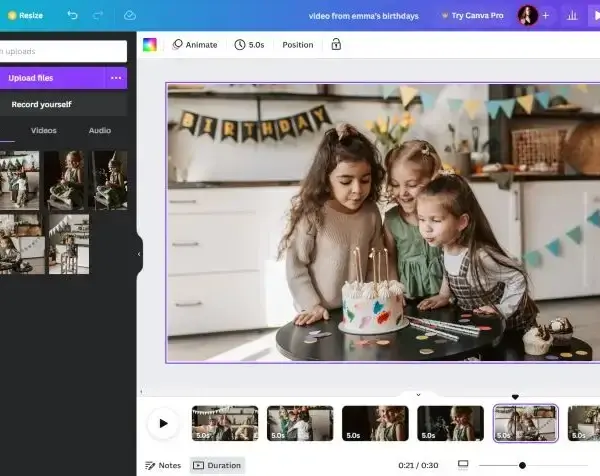The width and height of the screenshot is (600, 476).
Task: Click the cloud save status icon
Action: click(x=130, y=15)
